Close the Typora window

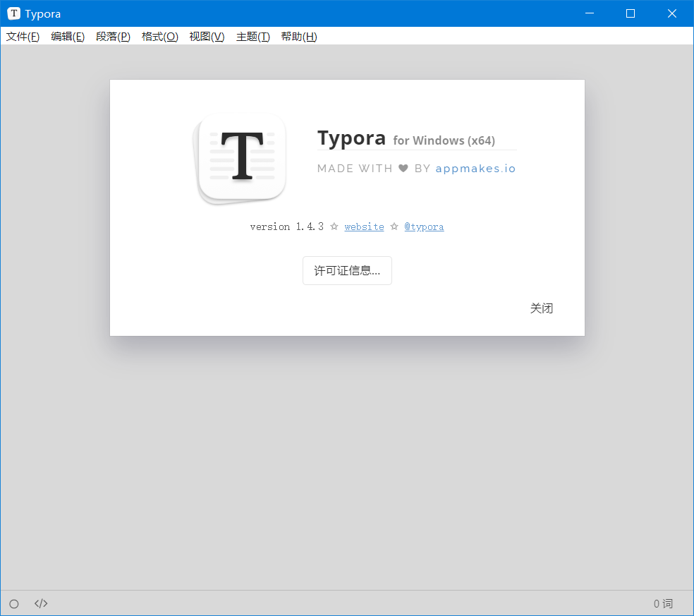(x=672, y=13)
